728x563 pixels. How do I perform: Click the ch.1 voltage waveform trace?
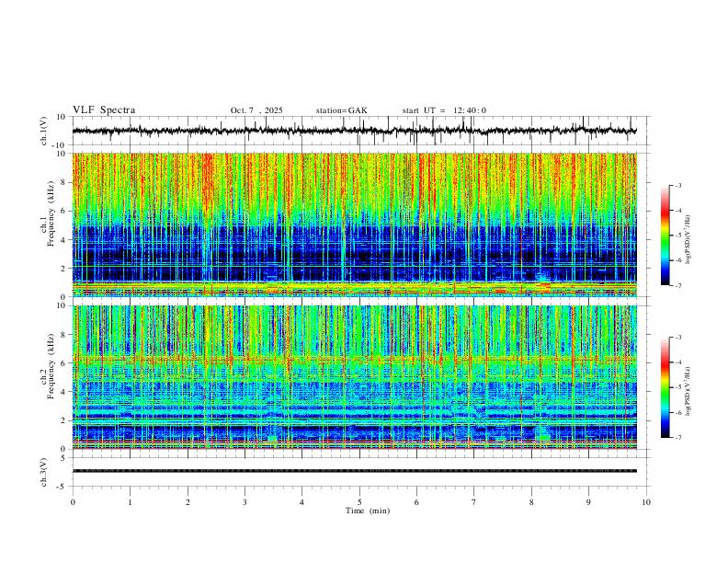pos(354,131)
